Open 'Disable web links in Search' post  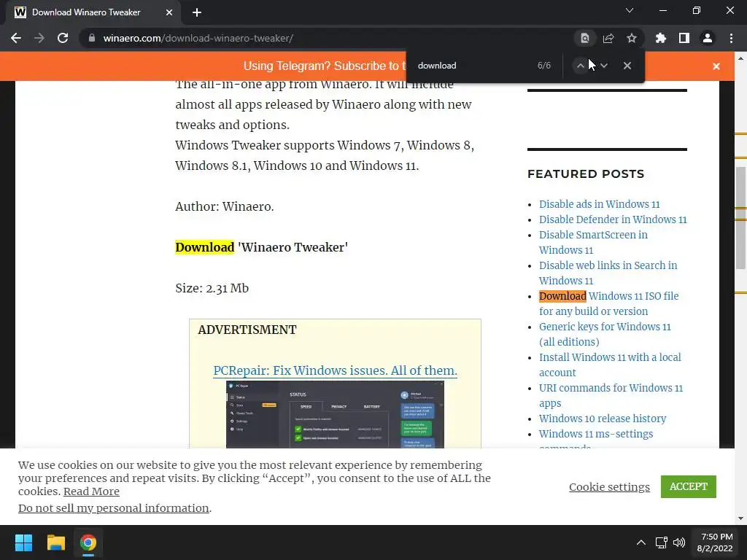coord(608,273)
